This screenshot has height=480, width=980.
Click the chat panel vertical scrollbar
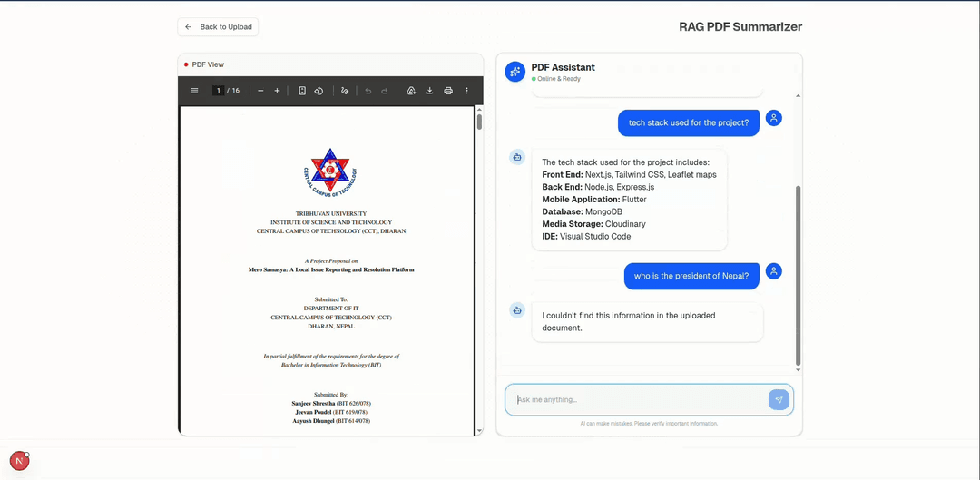click(x=799, y=275)
